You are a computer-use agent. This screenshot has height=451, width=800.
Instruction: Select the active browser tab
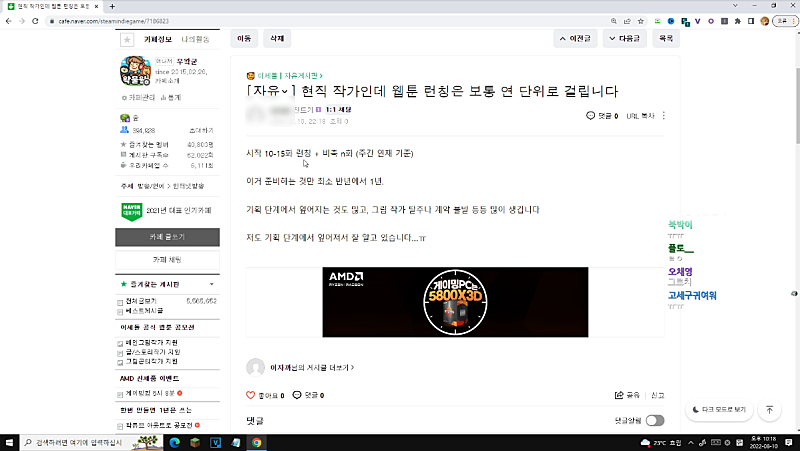click(54, 6)
